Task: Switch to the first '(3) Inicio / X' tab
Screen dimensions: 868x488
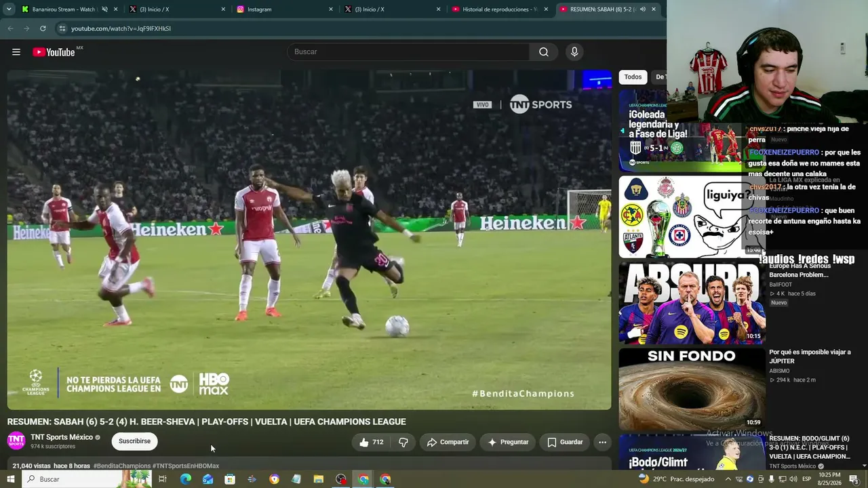Action: pos(178,9)
